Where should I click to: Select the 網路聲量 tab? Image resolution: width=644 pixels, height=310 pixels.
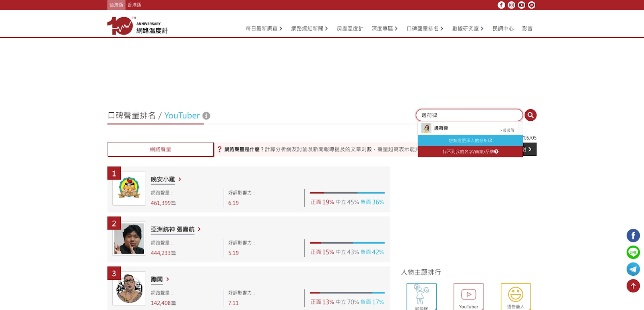160,149
